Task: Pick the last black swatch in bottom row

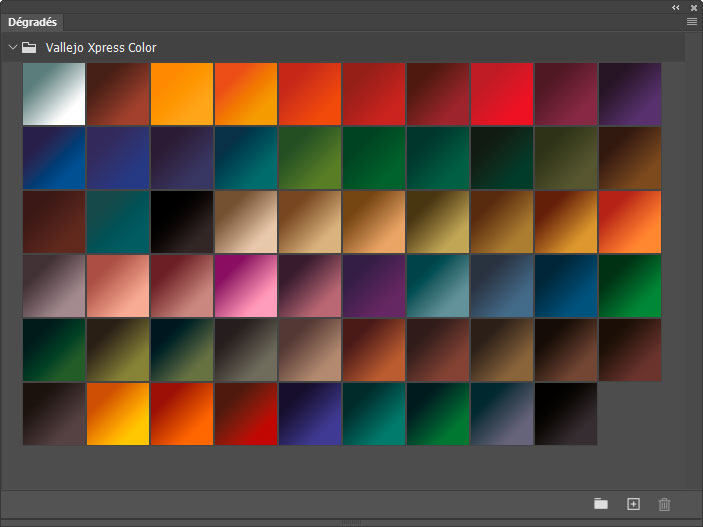Action: (x=566, y=414)
